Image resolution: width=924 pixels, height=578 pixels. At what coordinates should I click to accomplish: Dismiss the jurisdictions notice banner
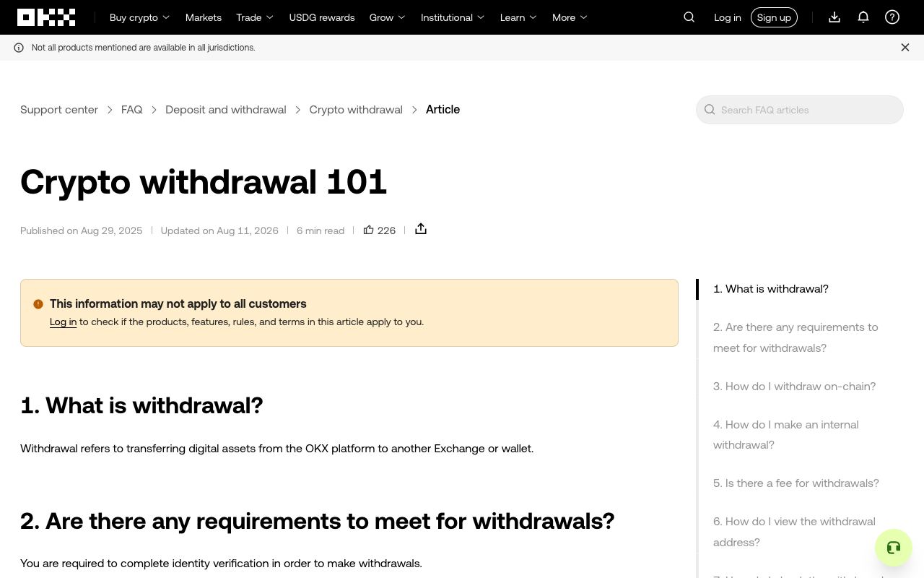905,48
